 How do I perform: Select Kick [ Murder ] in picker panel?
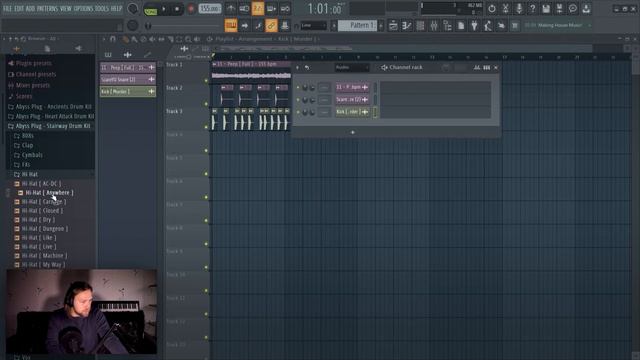point(128,92)
